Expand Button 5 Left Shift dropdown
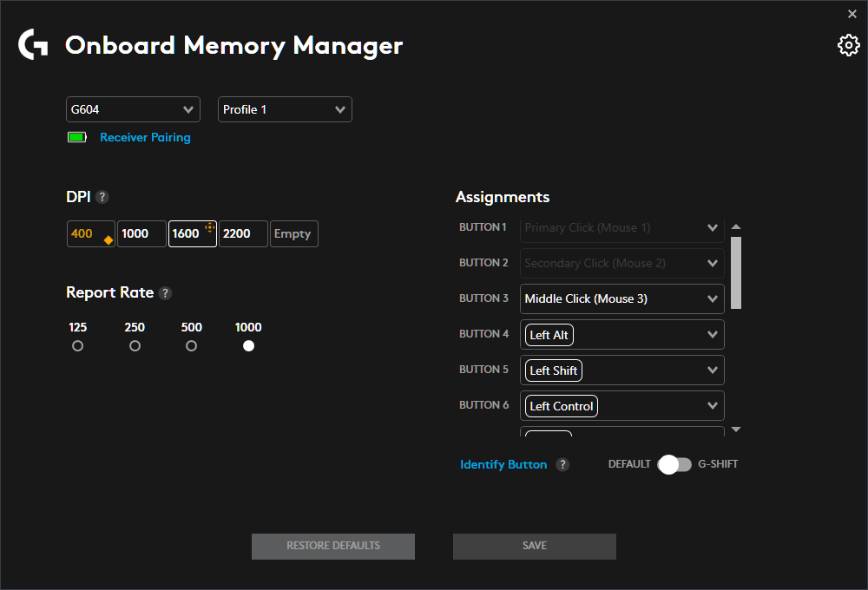The height and width of the screenshot is (590, 868). pyautogui.click(x=622, y=370)
